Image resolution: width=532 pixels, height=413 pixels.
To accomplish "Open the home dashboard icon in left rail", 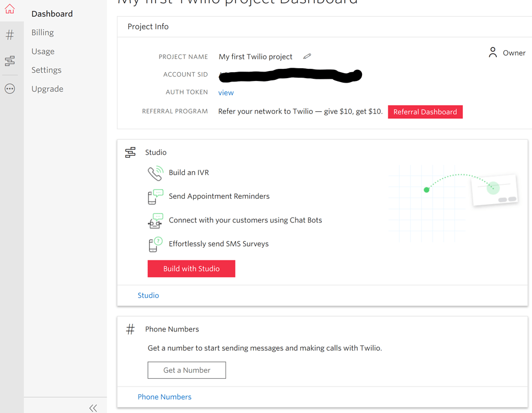I will click(x=10, y=9).
